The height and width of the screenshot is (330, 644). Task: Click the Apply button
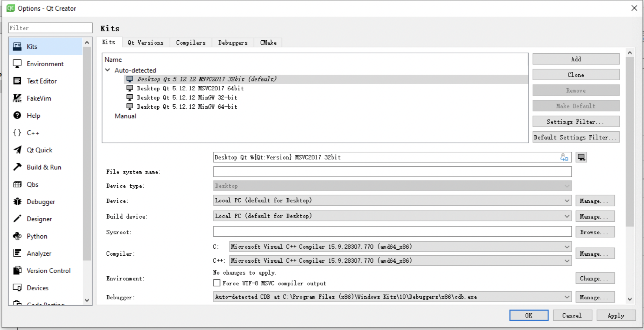click(x=616, y=315)
